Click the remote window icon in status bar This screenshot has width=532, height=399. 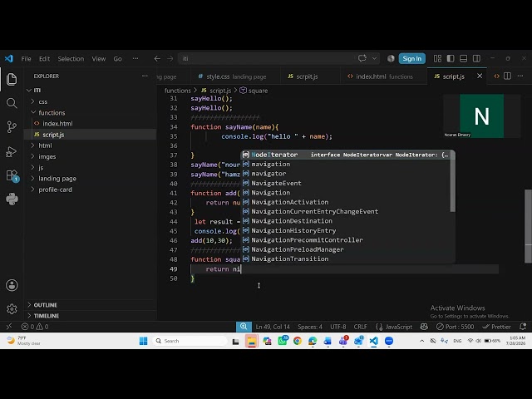pyautogui.click(x=9, y=327)
